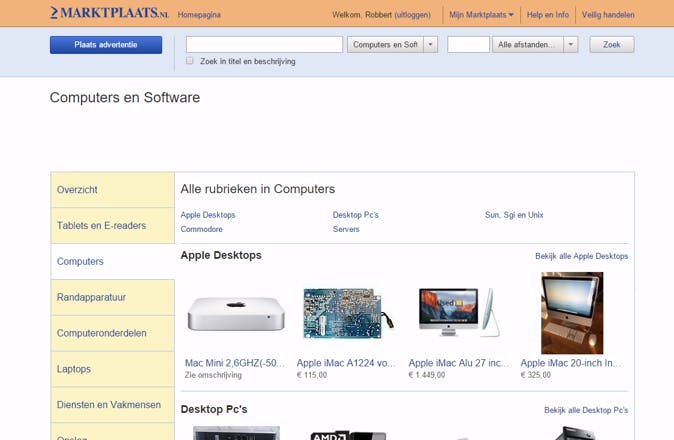The height and width of the screenshot is (440, 674).
Task: Click the Apple iMac Alu 27 inc listing title
Action: pos(458,363)
